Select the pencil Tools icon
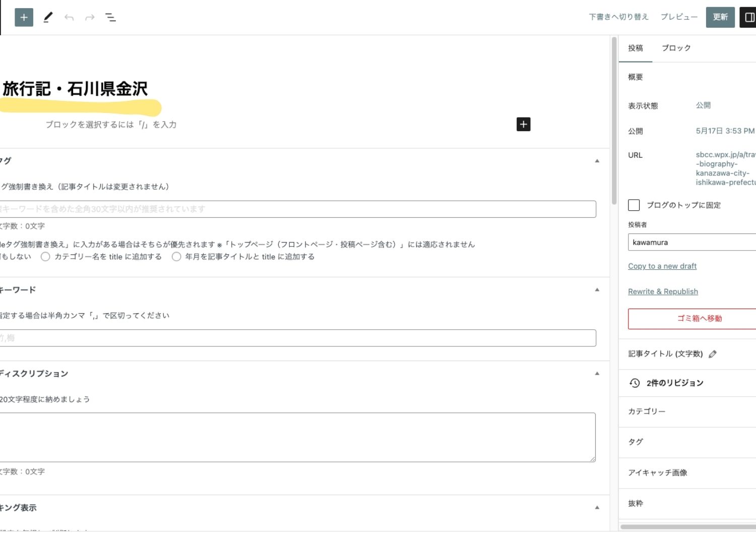Viewport: 756px width, 535px height. (48, 17)
